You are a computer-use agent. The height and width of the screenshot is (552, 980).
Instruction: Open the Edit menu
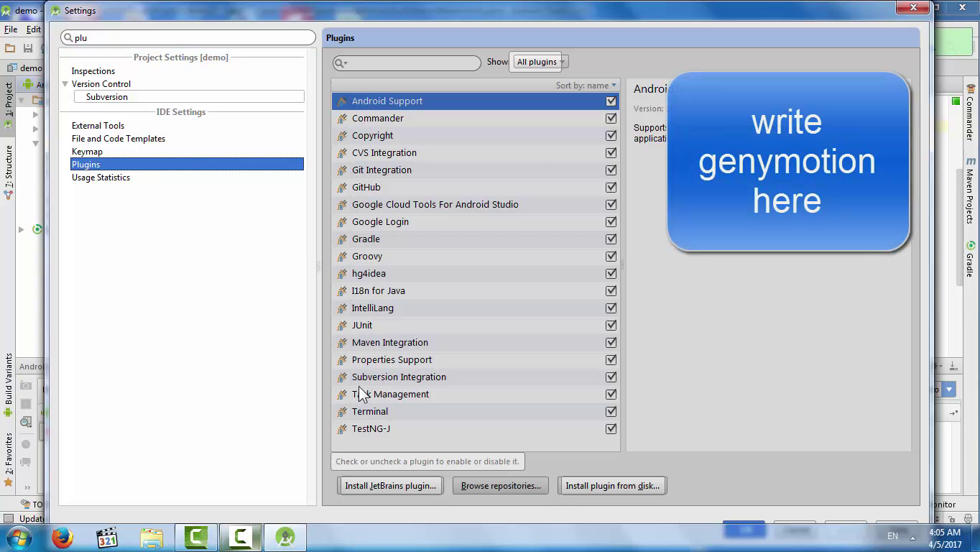click(x=32, y=28)
